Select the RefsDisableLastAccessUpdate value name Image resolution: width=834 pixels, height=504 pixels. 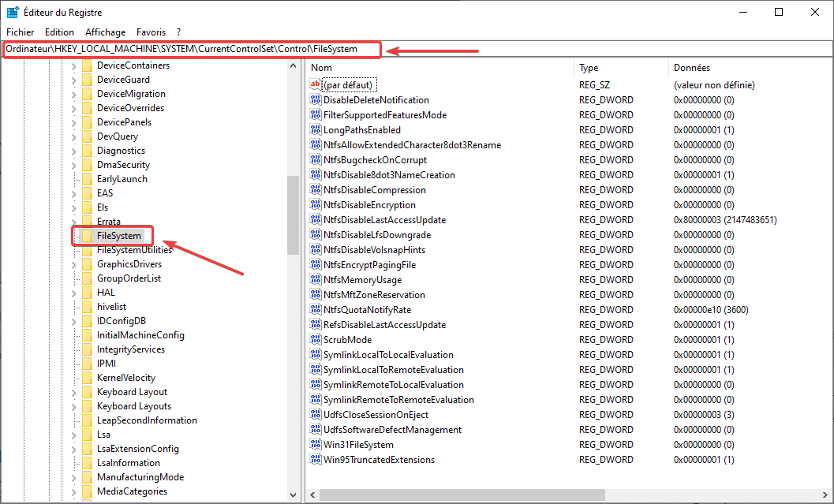384,325
